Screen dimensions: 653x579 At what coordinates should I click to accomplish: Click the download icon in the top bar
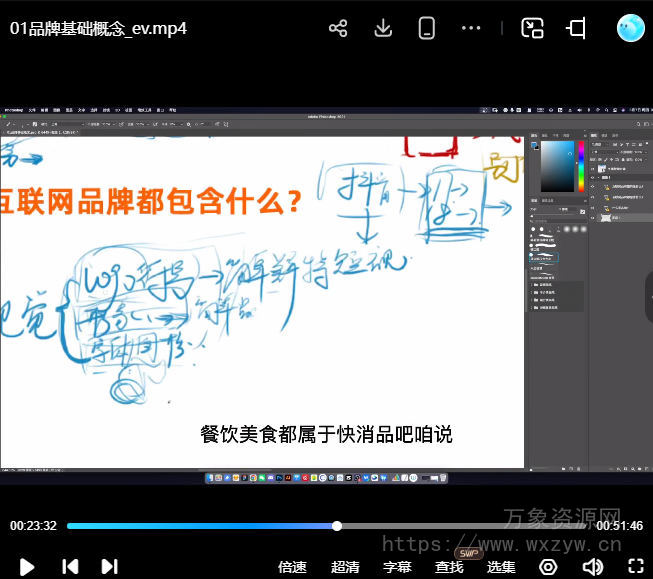383,29
